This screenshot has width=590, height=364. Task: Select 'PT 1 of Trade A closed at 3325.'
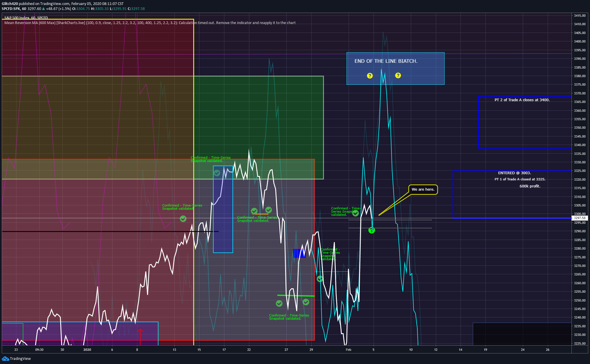(520, 179)
